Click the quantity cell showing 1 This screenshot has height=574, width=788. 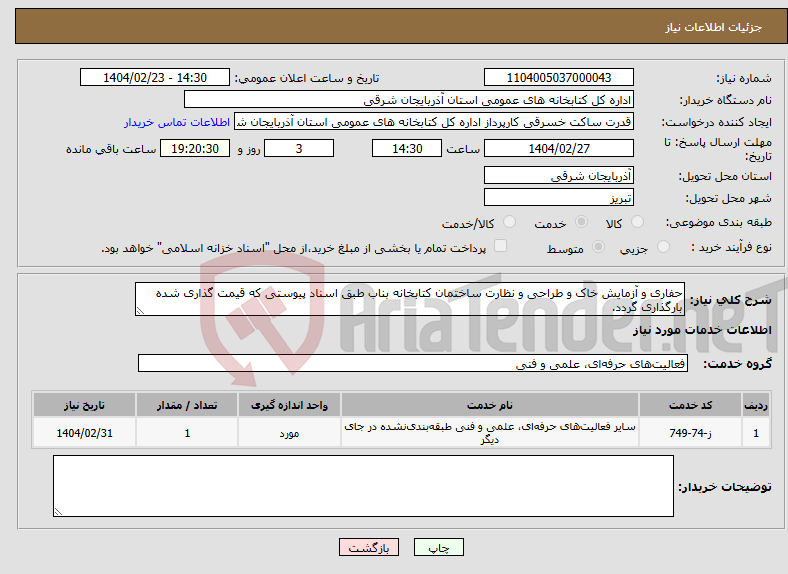coord(187,433)
